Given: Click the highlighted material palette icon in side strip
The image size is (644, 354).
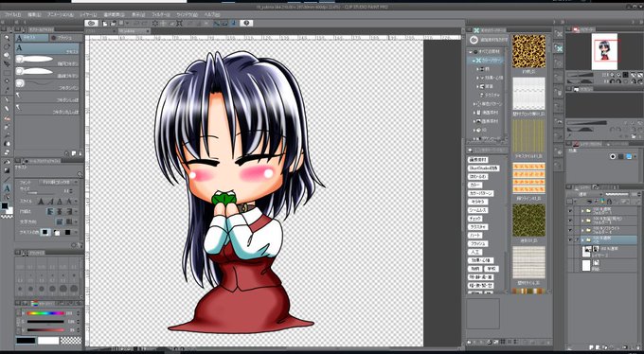Looking at the screenshot, I should tap(558, 47).
